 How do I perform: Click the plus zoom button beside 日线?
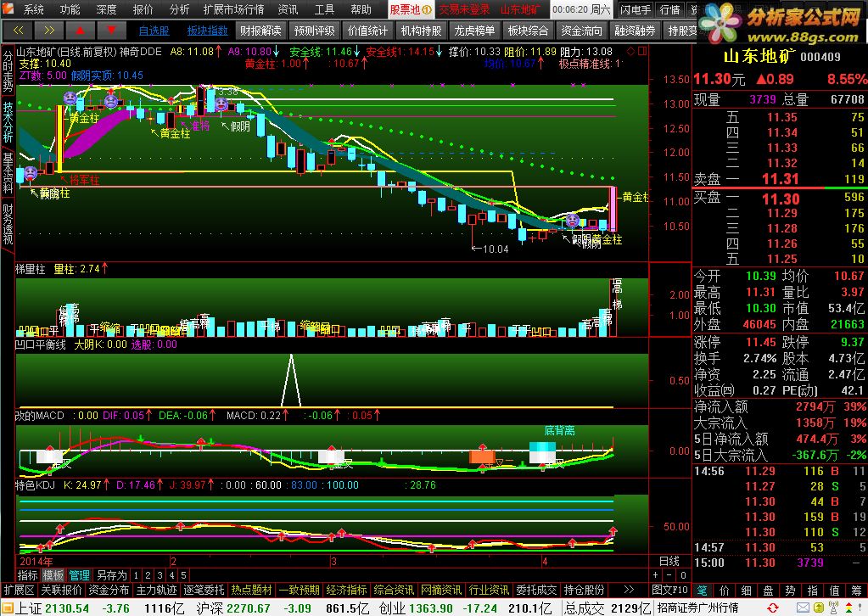656,575
